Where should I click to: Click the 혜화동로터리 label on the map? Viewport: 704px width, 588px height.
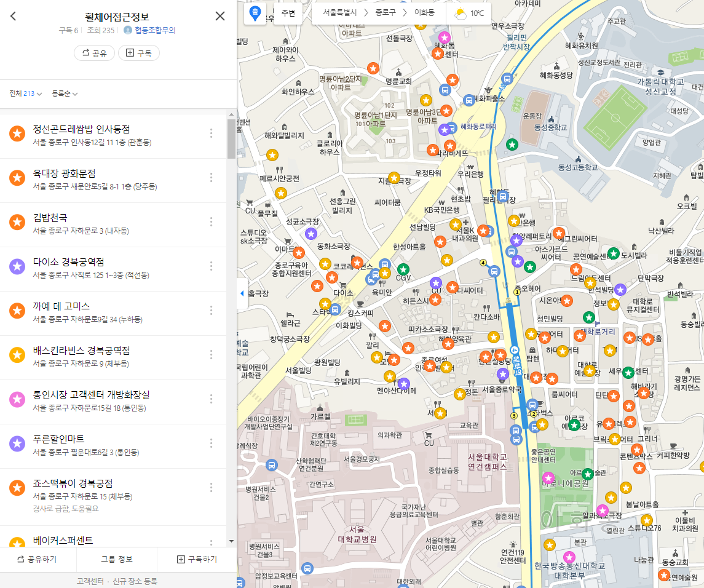(478, 127)
